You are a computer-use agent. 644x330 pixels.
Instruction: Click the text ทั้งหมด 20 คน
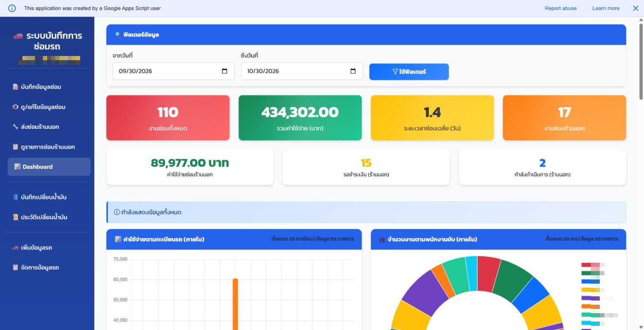tap(561, 239)
